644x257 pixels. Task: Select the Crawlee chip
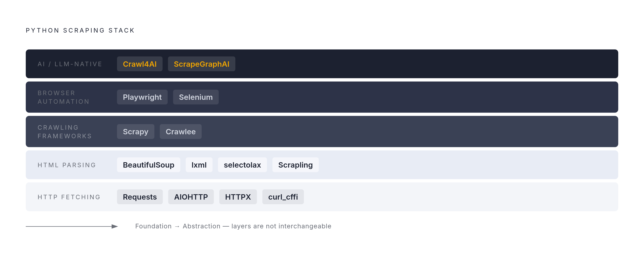(180, 131)
